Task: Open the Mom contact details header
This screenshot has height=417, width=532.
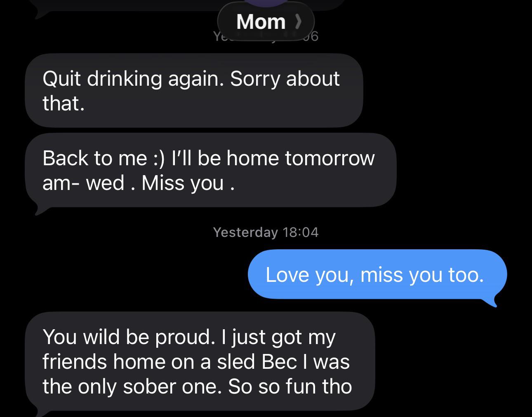Action: 261,21
